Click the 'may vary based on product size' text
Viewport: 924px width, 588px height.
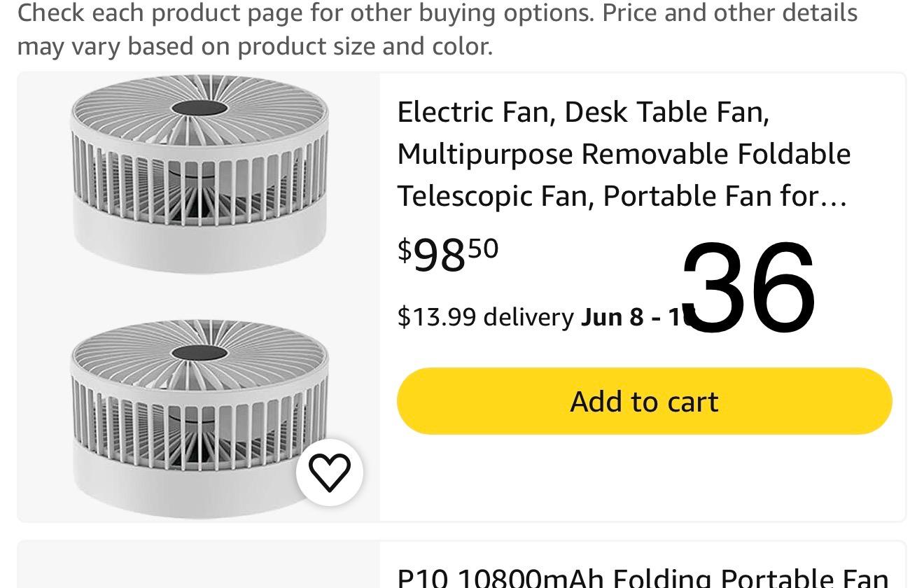coord(255,46)
